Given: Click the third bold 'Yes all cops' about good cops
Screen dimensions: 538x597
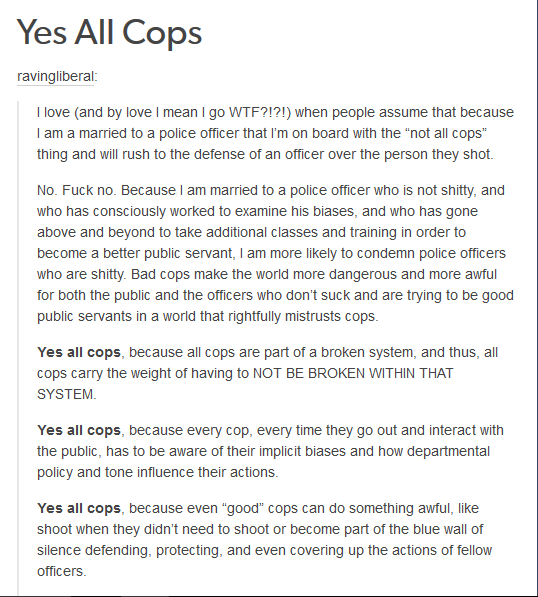Looking at the screenshot, I should [x=79, y=509].
